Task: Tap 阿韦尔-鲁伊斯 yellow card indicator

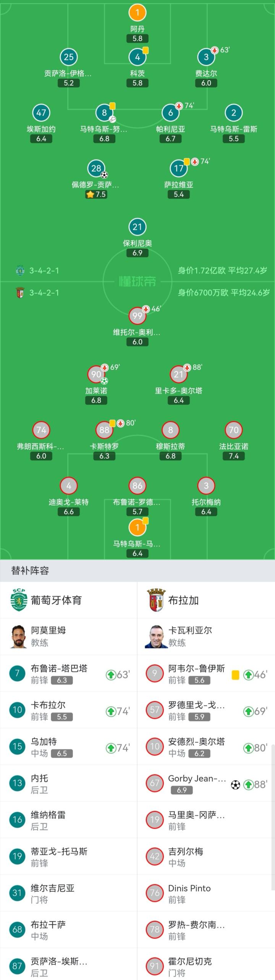Action: [x=236, y=675]
